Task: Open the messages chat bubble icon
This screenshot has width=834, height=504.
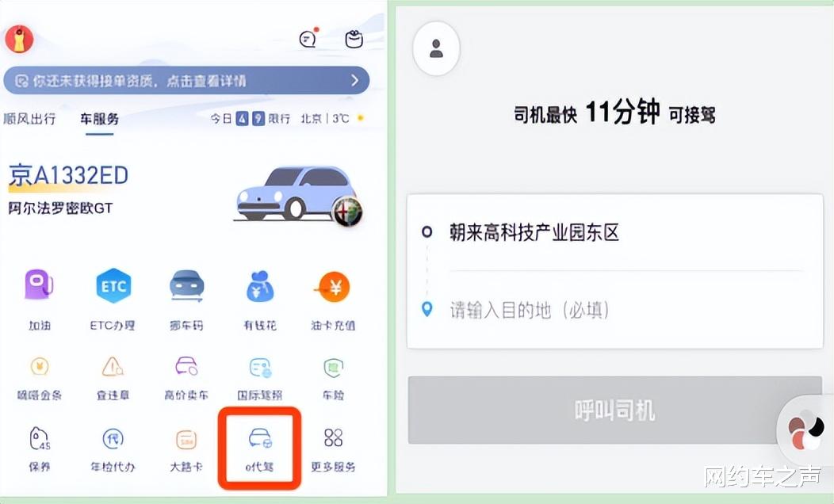Action: coord(308,38)
